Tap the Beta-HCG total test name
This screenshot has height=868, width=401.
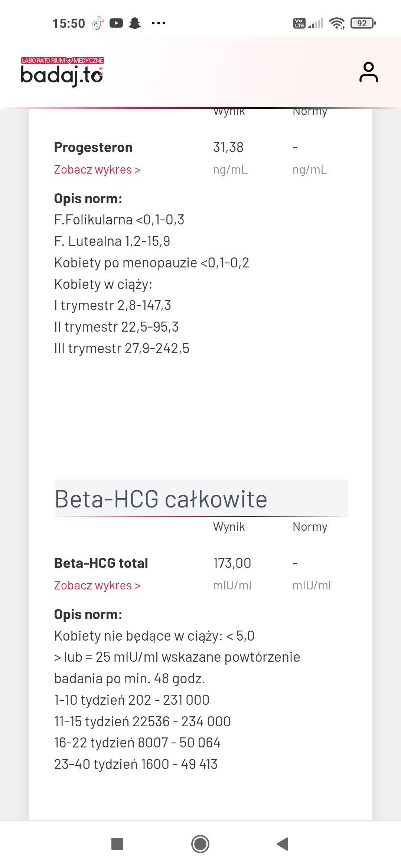coord(101,563)
